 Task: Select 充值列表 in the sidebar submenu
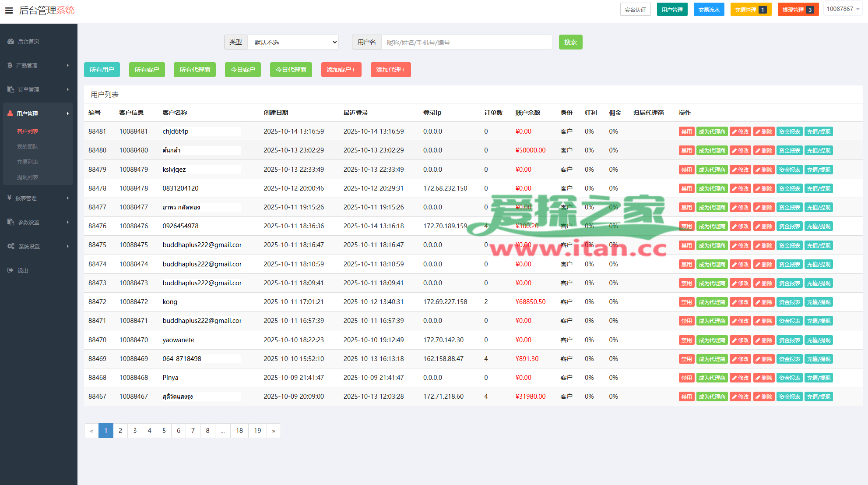[x=27, y=162]
